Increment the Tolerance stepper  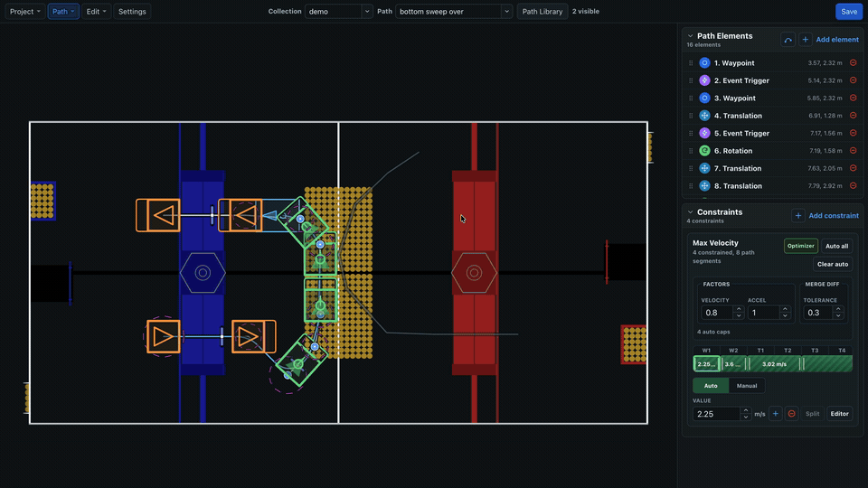(839, 309)
